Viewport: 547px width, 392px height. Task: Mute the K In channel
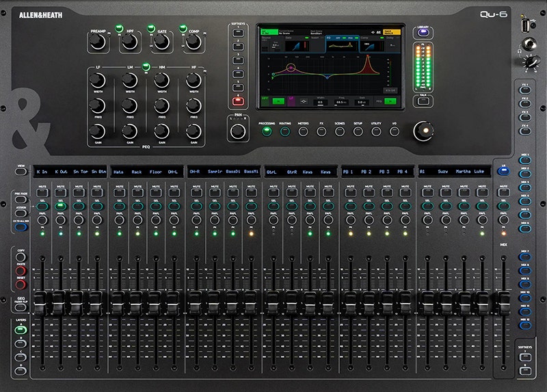point(42,192)
